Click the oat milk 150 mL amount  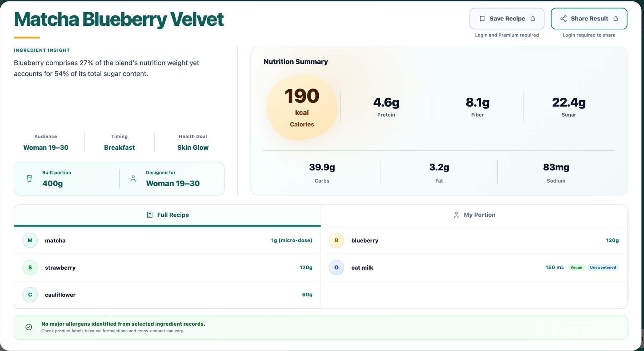(555, 268)
